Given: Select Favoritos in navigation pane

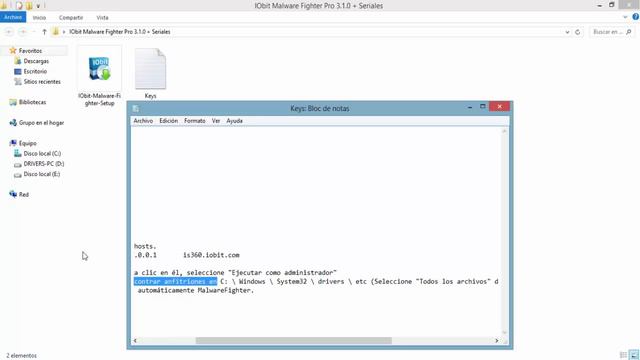Looking at the screenshot, I should point(30,51).
